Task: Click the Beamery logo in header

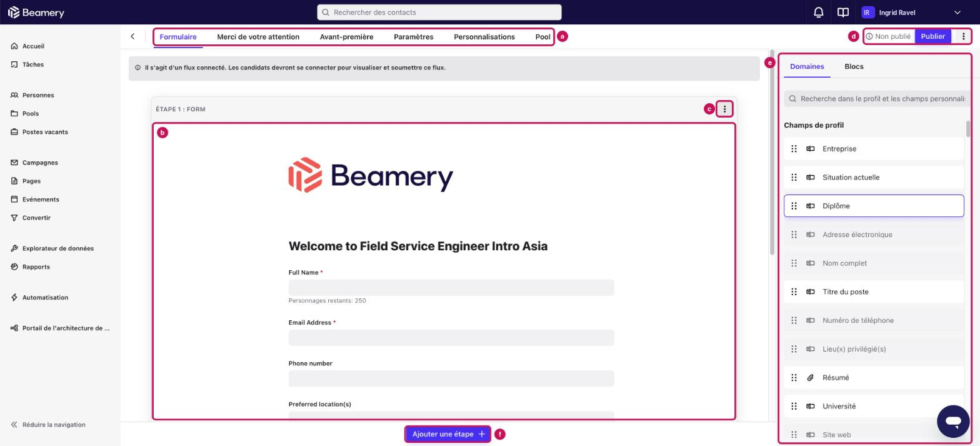Action: click(36, 13)
